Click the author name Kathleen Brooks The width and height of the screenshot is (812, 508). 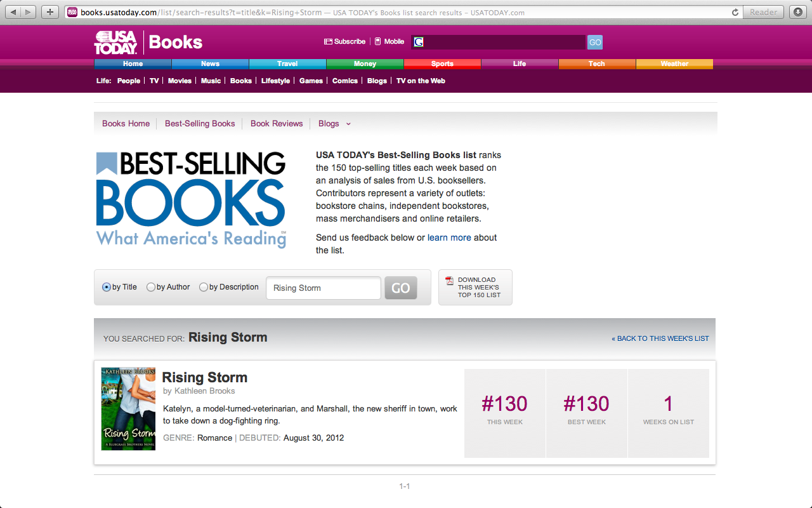point(204,391)
